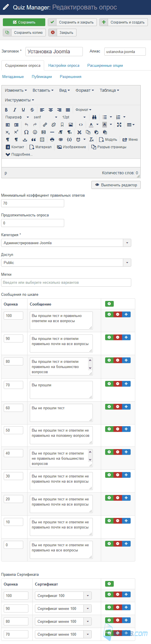Toggle underline formatting
This screenshot has width=151, height=644.
tap(23, 110)
